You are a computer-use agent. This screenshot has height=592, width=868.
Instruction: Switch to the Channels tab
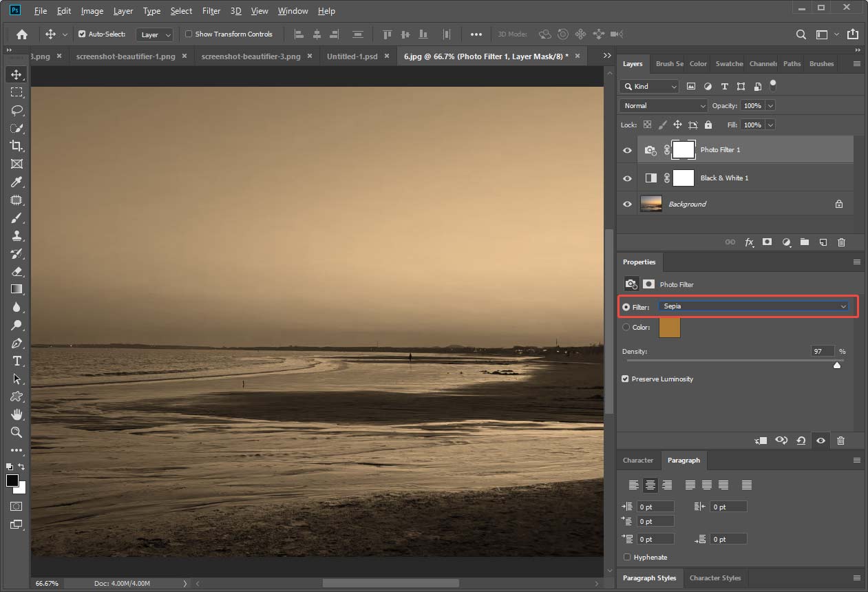pyautogui.click(x=762, y=63)
